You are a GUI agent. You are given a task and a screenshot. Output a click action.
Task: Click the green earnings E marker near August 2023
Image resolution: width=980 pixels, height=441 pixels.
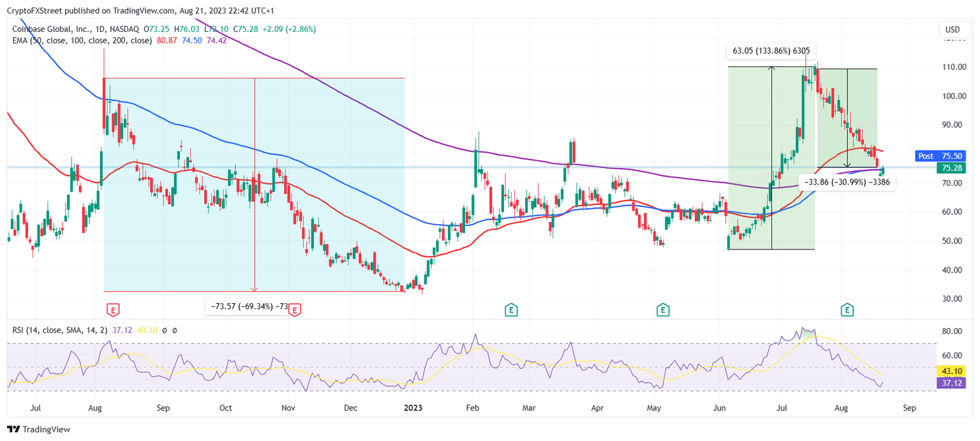coord(847,310)
